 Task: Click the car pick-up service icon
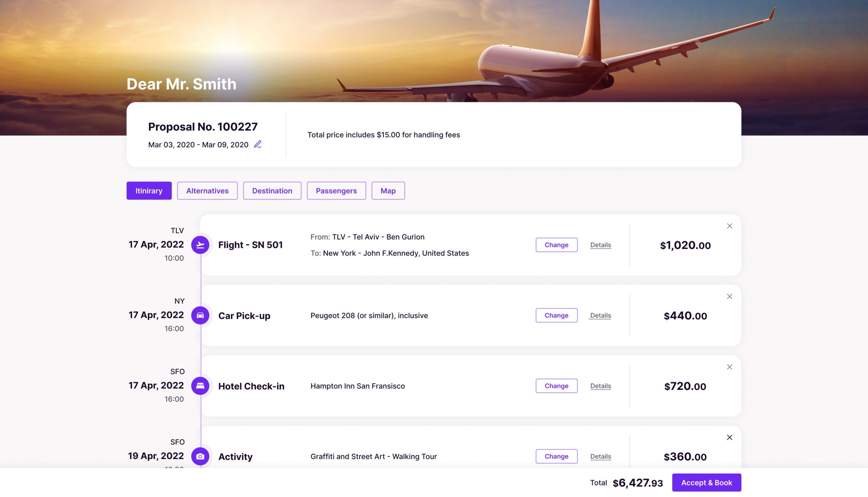click(200, 315)
